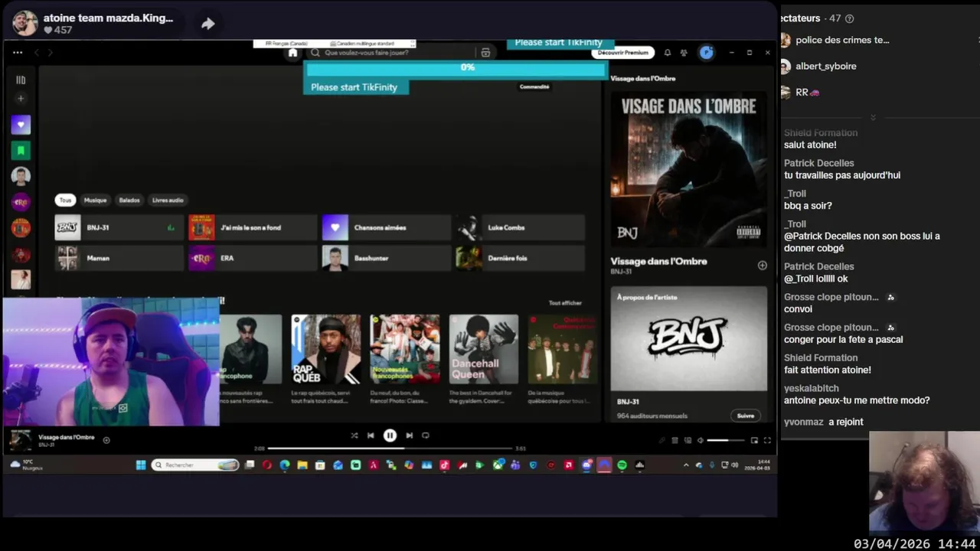This screenshot has height=551, width=980.
Task: Select the Balados filter chip
Action: pos(129,201)
